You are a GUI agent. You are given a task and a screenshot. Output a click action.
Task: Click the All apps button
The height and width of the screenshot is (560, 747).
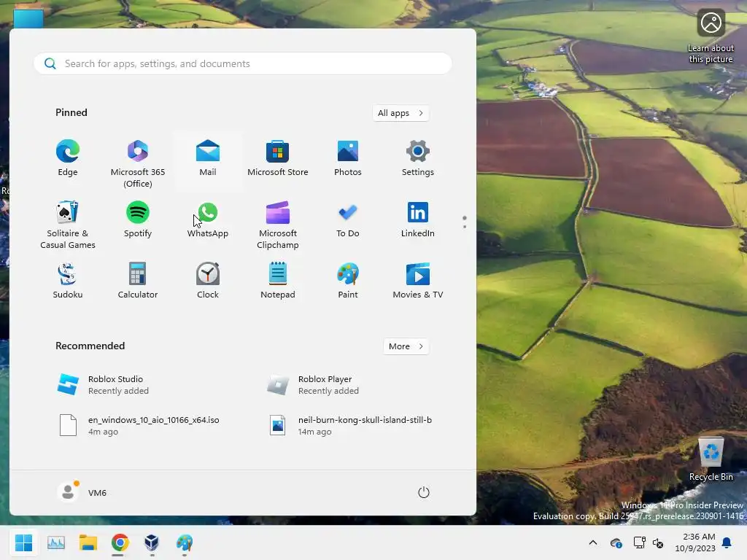click(400, 113)
